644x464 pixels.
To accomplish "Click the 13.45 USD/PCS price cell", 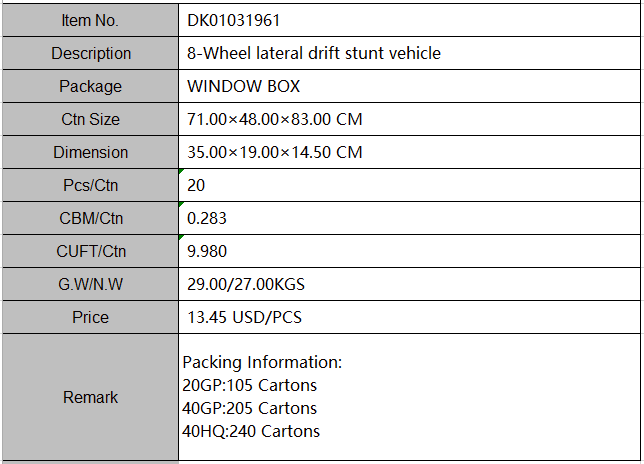I will pyautogui.click(x=244, y=317).
